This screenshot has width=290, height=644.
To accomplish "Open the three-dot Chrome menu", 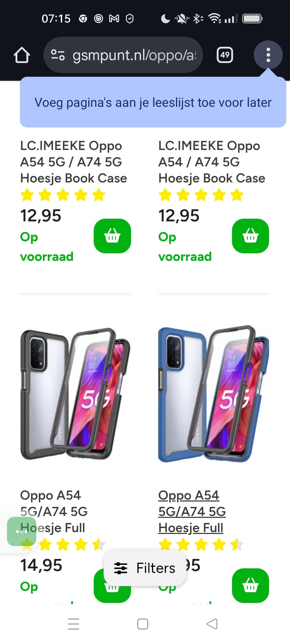I will point(268,55).
